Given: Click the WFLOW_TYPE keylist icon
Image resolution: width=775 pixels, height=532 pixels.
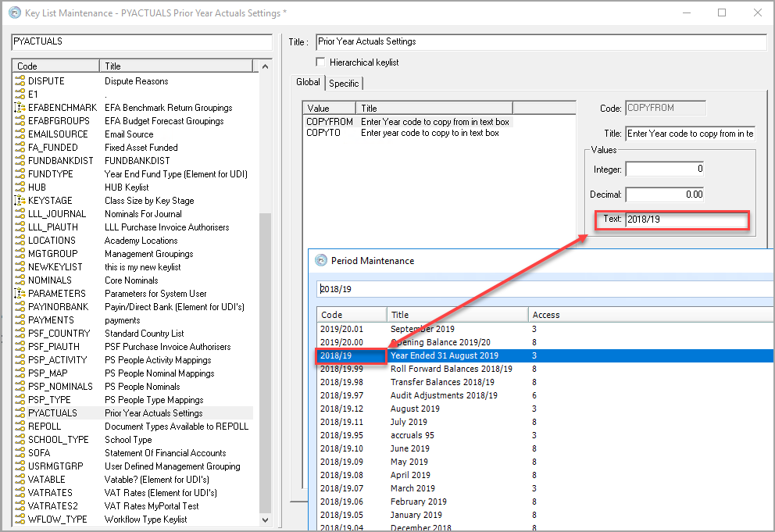Looking at the screenshot, I should [20, 520].
